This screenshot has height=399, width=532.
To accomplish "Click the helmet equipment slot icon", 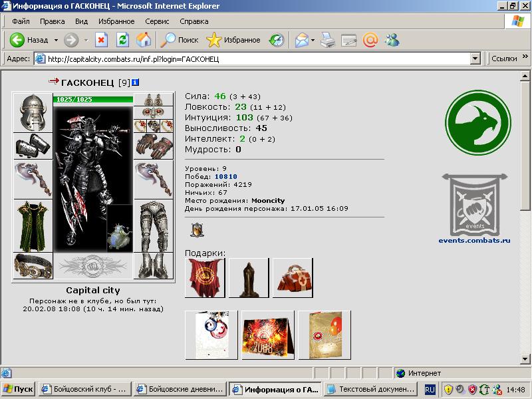I will 33,112.
